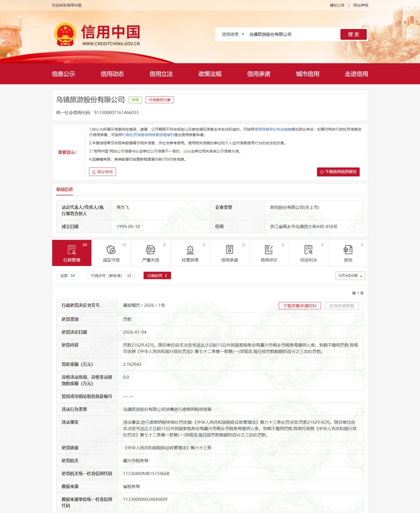Select the 经营异常 alarm icon
The height and width of the screenshot is (513, 420).
coord(190,250)
